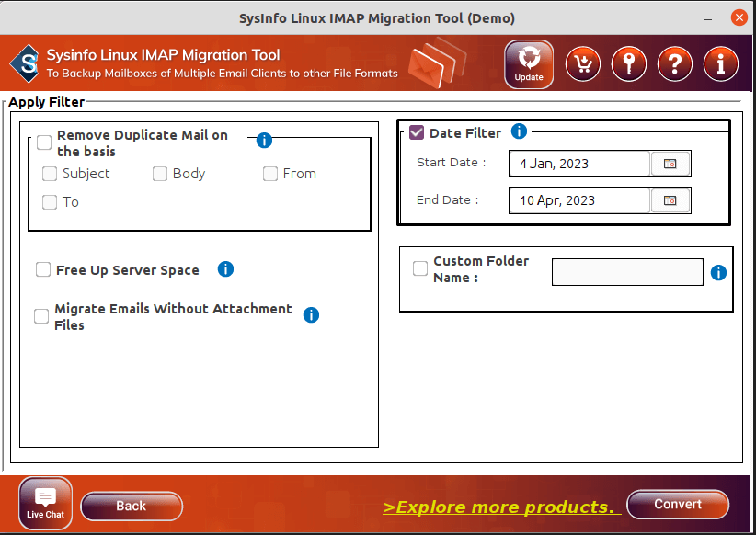Open About info icon in header
The height and width of the screenshot is (535, 756).
pos(721,64)
